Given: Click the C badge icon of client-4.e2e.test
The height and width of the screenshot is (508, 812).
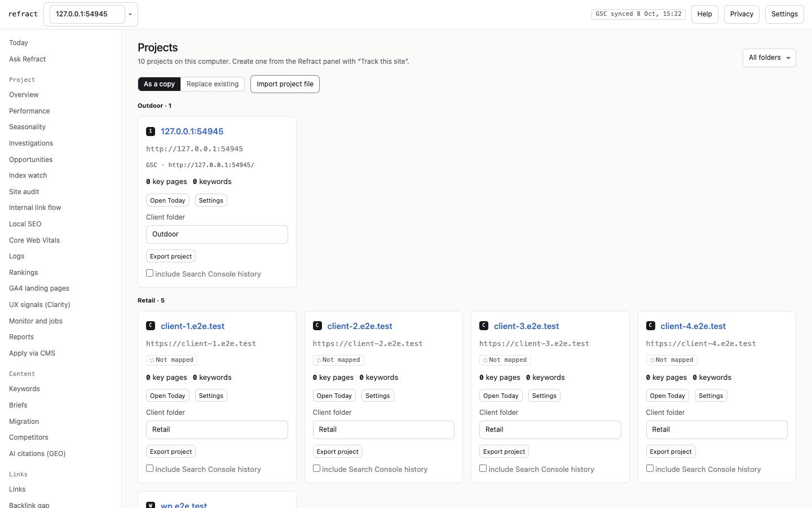Looking at the screenshot, I should [651, 326].
